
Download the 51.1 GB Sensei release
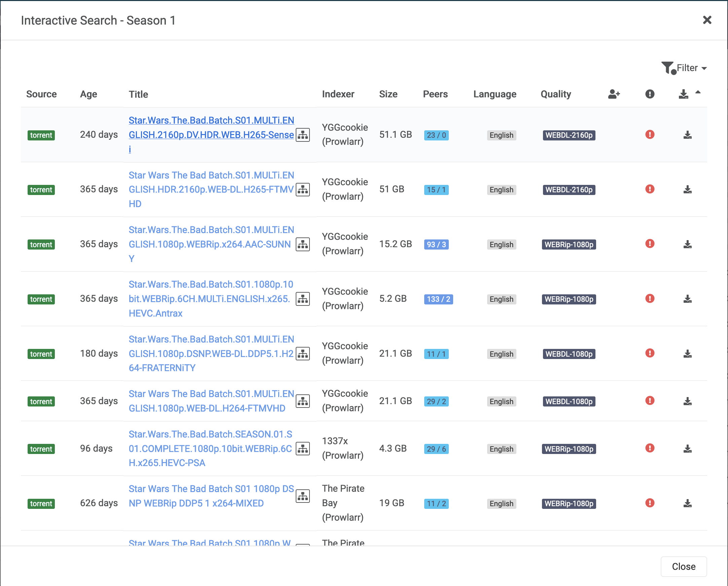pyautogui.click(x=687, y=135)
